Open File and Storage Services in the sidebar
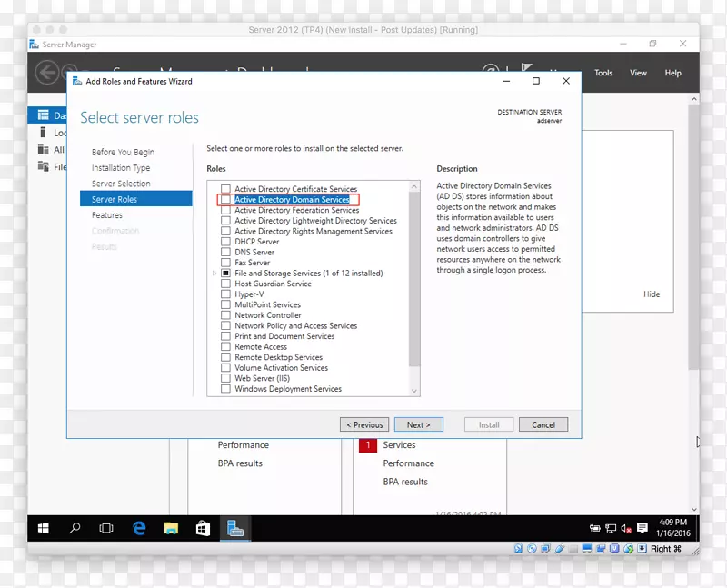 [x=44, y=166]
